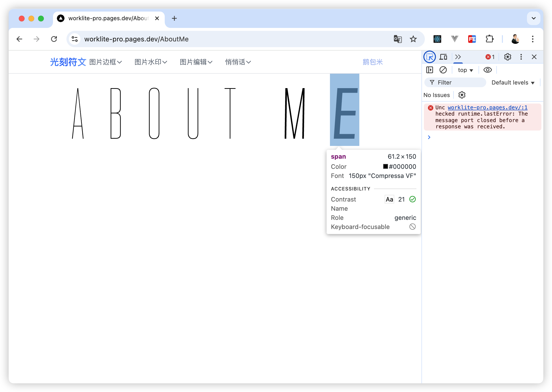
Task: Toggle device toolbar emulation icon
Action: [443, 57]
